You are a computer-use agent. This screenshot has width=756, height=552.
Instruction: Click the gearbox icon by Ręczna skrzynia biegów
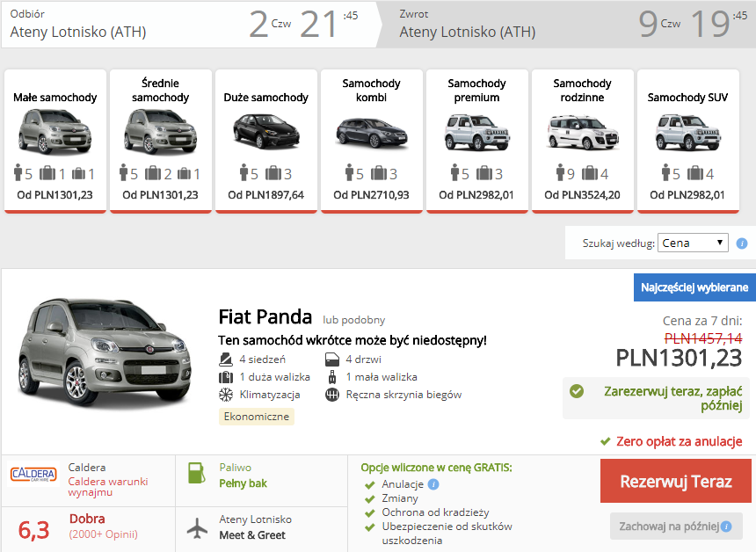[x=332, y=395]
